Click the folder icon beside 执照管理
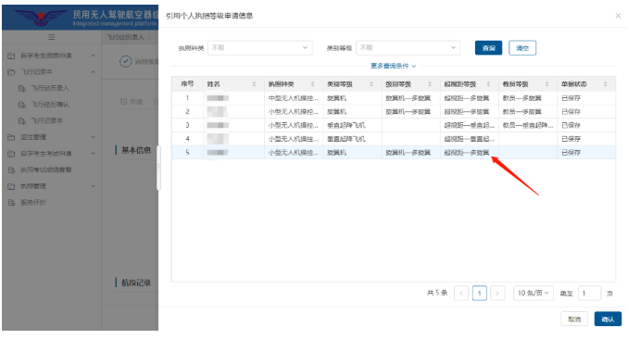Screen dimensions: 628x364 (11, 186)
